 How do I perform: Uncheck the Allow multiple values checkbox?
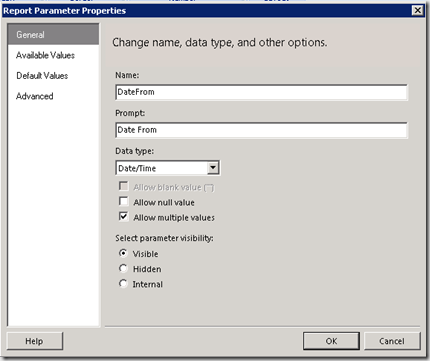(x=124, y=217)
